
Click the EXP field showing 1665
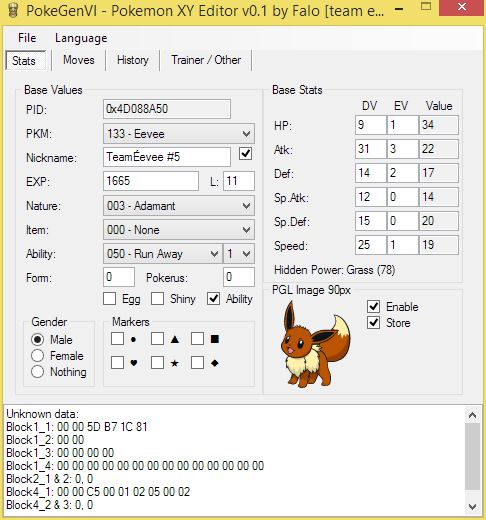point(151,181)
